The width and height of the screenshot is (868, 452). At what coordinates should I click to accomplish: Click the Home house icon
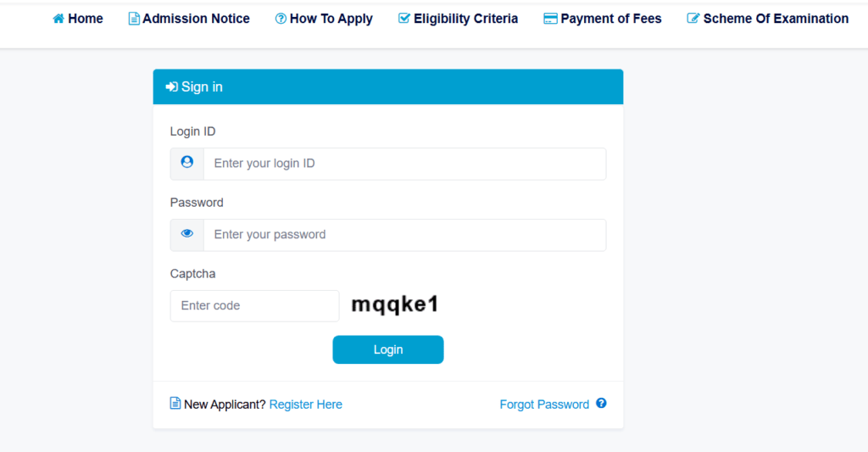pyautogui.click(x=58, y=19)
